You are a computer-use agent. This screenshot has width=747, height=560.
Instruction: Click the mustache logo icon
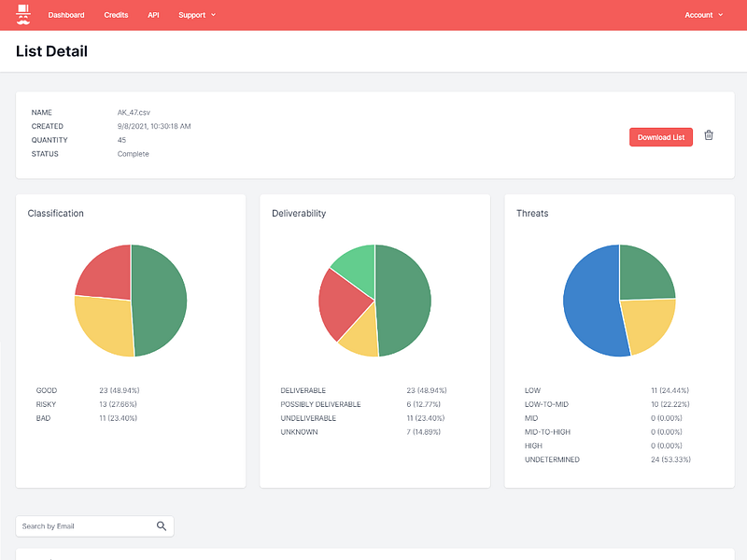pos(22,15)
